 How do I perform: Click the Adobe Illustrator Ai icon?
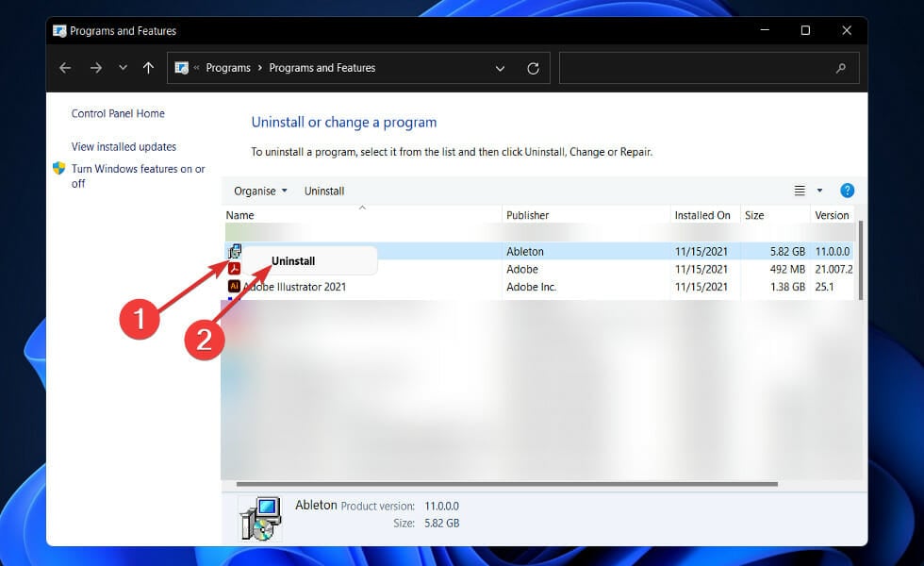click(234, 287)
